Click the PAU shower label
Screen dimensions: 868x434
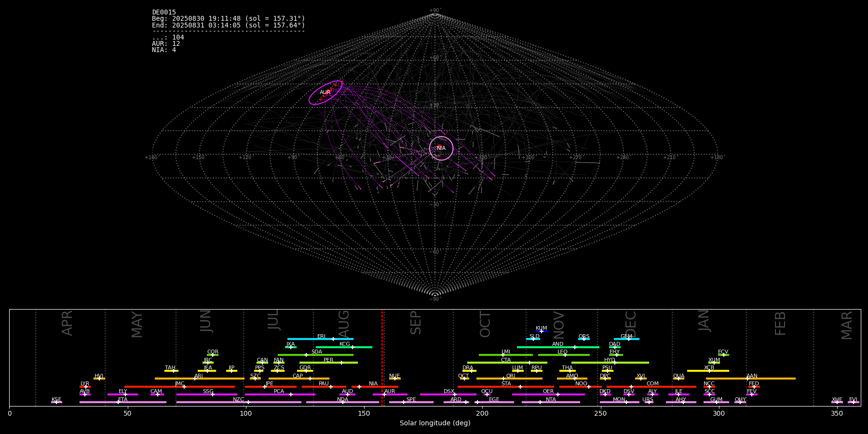(x=324, y=384)
